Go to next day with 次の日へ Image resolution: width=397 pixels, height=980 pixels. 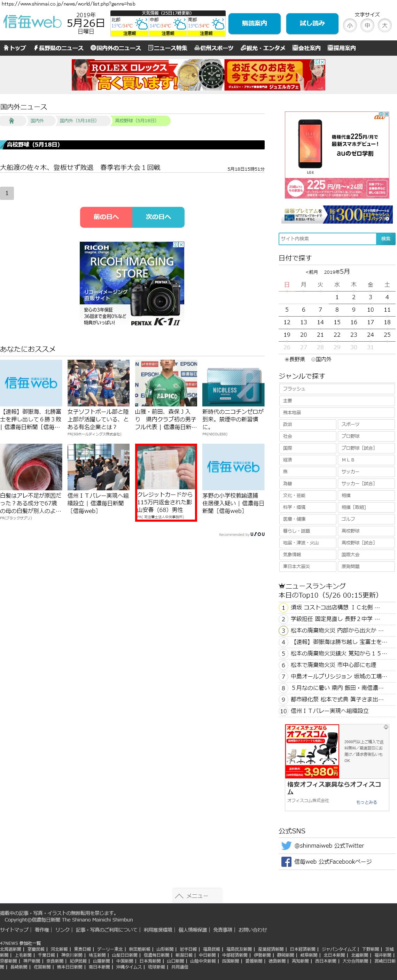(x=158, y=217)
